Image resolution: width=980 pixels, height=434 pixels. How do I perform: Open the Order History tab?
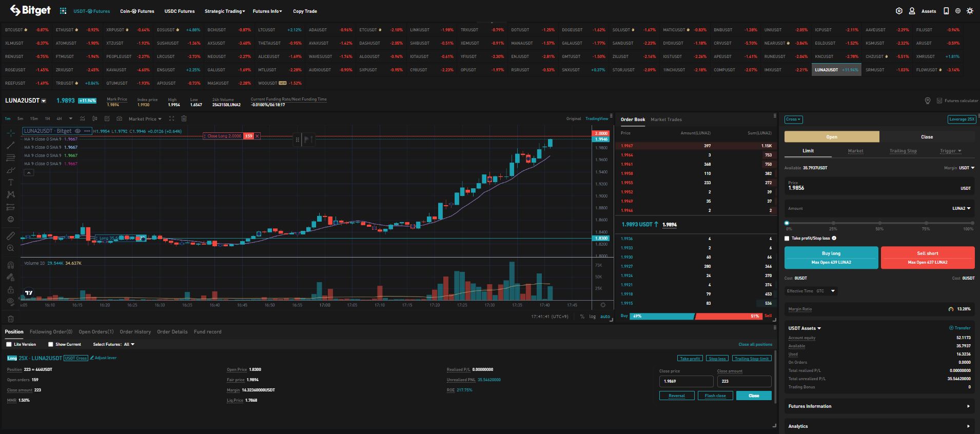tap(135, 332)
